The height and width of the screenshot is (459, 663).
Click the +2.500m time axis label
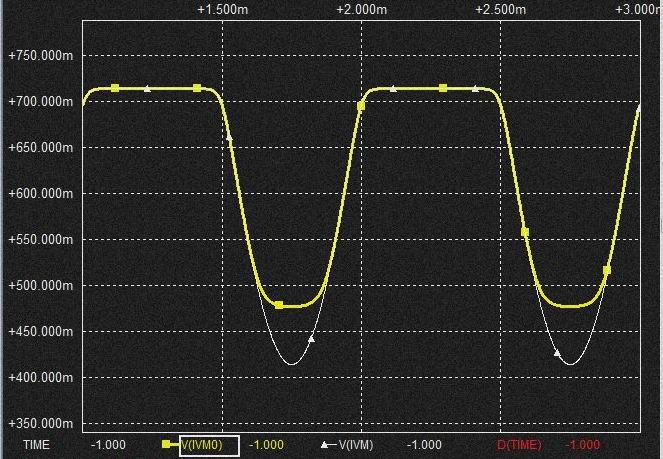click(x=500, y=9)
